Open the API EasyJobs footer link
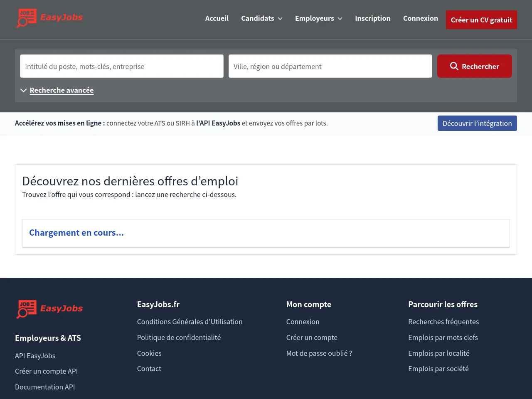 [x=35, y=356]
